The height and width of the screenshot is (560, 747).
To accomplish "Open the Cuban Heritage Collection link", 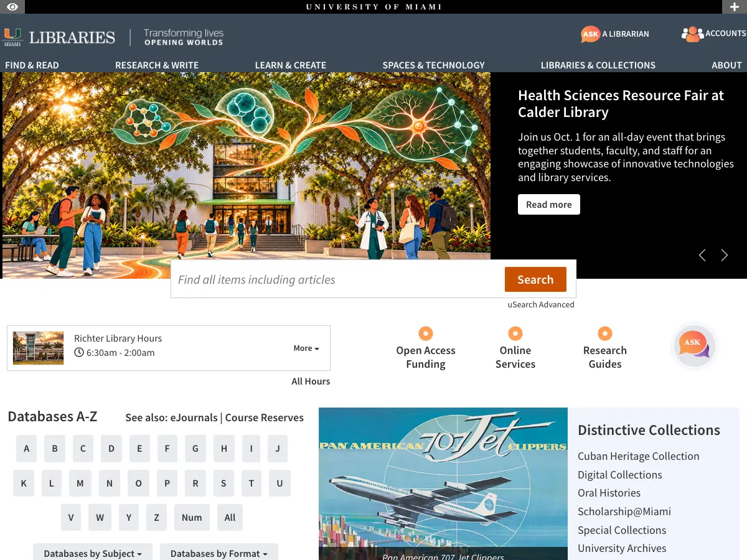I will (x=639, y=456).
